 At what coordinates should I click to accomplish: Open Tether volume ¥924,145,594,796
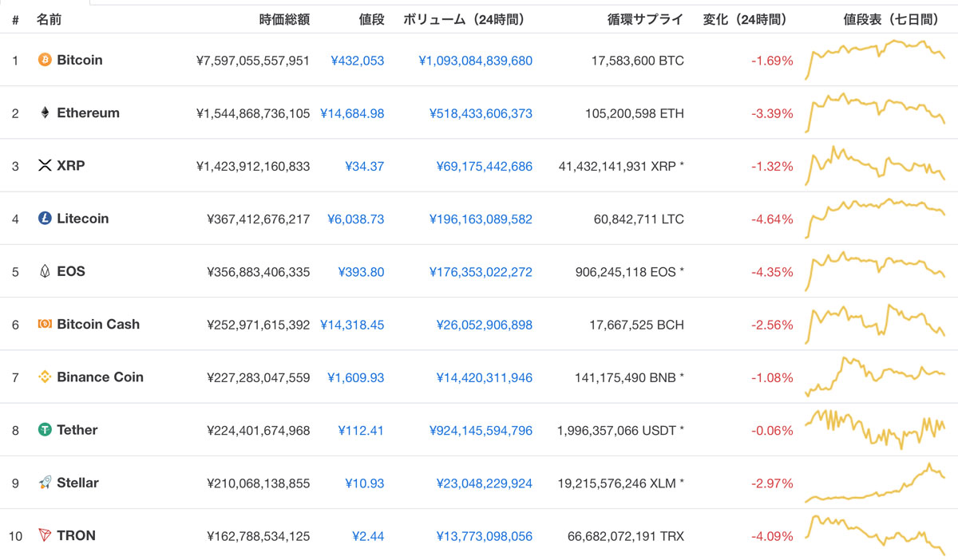point(480,431)
